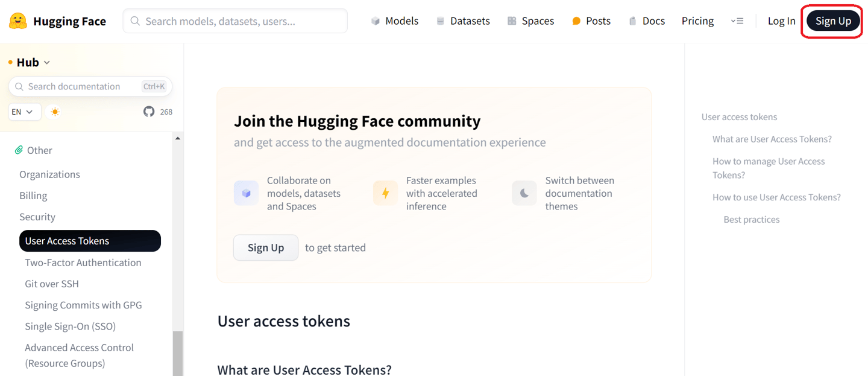Click the lightning bolt inference icon

click(x=385, y=193)
